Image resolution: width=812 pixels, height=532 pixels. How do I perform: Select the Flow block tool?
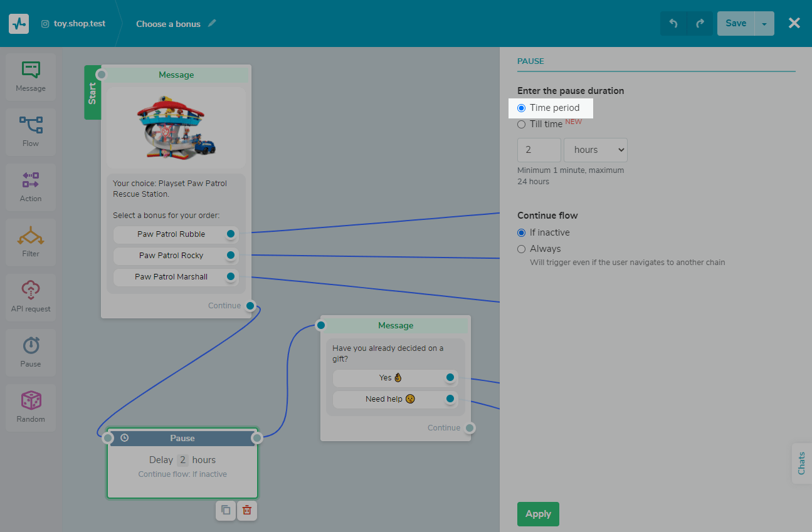tap(31, 132)
